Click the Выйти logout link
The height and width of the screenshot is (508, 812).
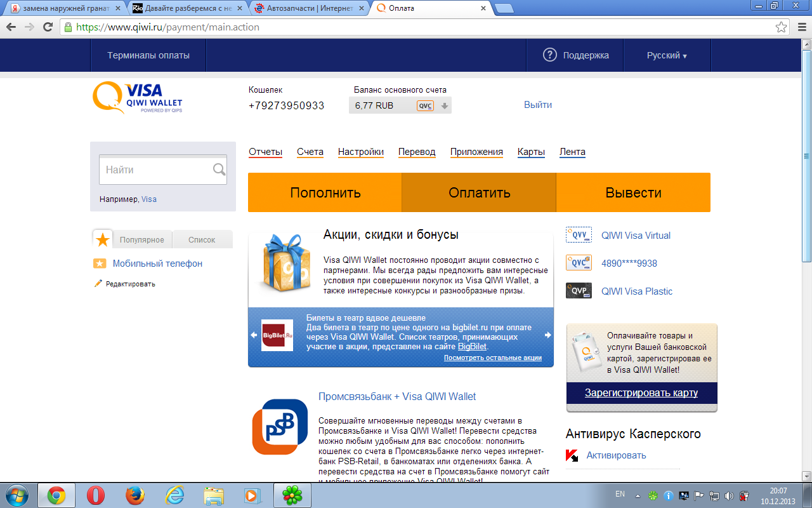click(538, 105)
